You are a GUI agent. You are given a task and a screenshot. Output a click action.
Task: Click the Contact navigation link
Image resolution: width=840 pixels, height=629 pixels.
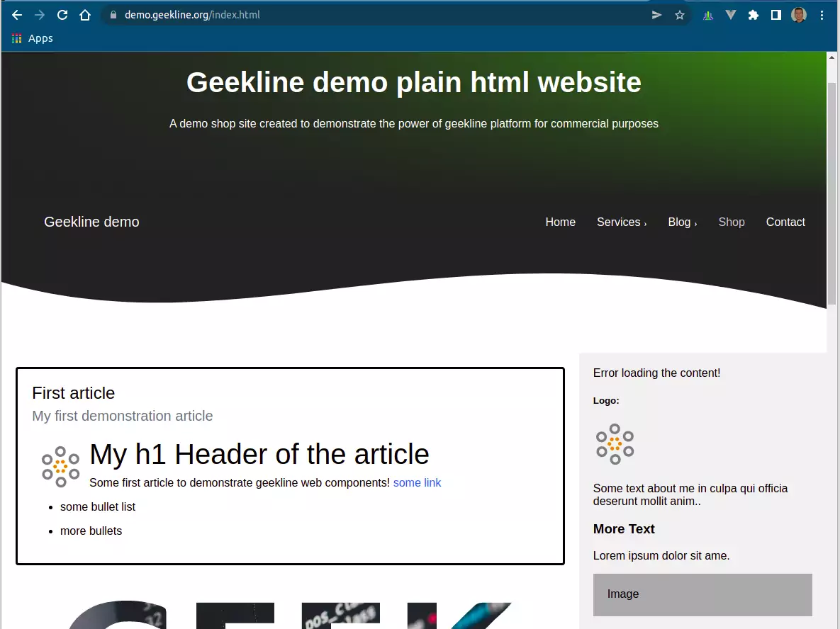click(785, 222)
